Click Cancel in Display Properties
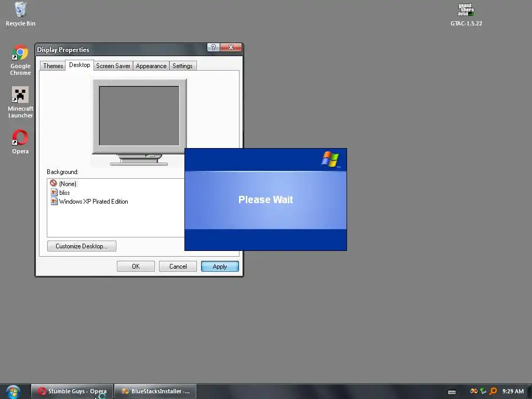 [178, 267]
